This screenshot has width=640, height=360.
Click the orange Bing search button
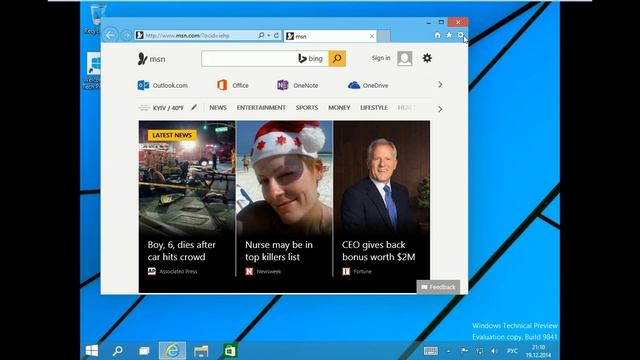coord(337,59)
